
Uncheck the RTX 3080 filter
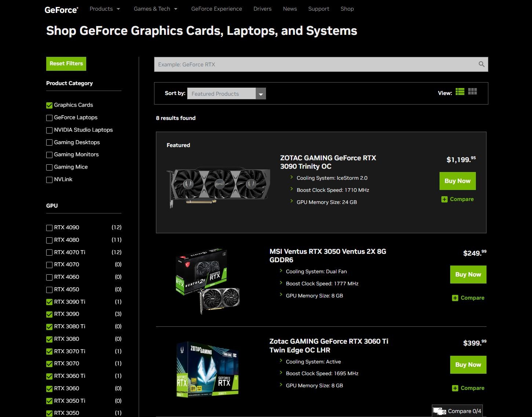coord(49,339)
